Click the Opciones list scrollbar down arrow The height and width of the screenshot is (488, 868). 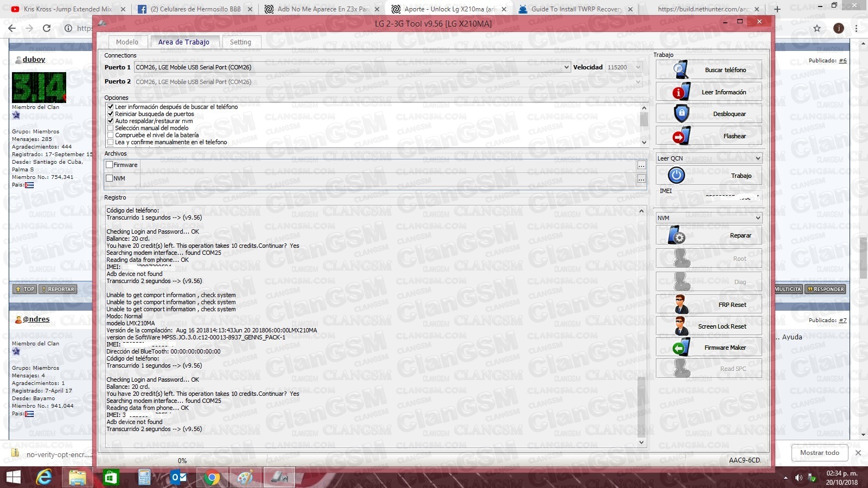pos(644,143)
